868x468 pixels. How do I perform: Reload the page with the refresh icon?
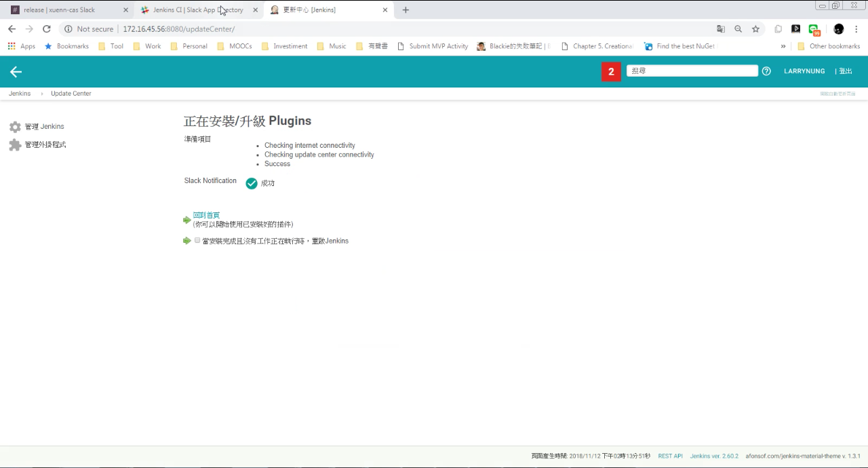[x=47, y=29]
